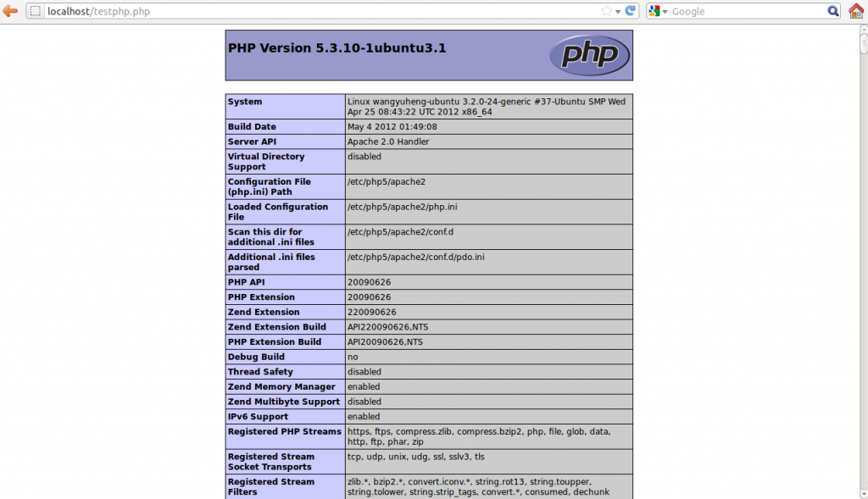
Task: Bookmark this page with the star icon
Action: [x=607, y=11]
